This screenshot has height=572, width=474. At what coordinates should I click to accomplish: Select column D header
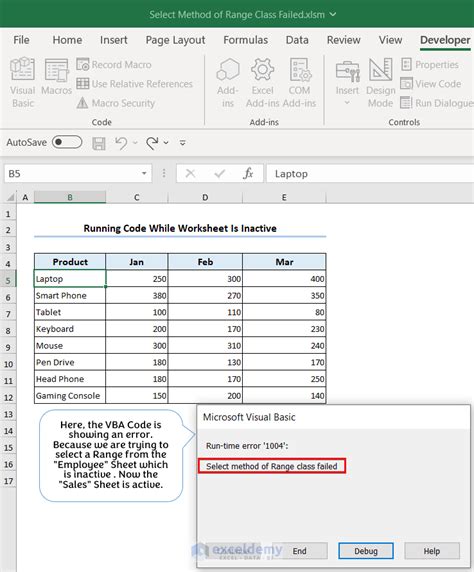pos(205,197)
